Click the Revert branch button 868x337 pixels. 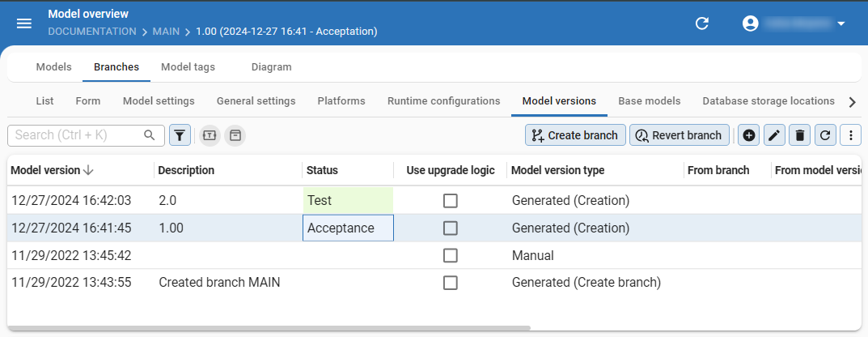(680, 135)
